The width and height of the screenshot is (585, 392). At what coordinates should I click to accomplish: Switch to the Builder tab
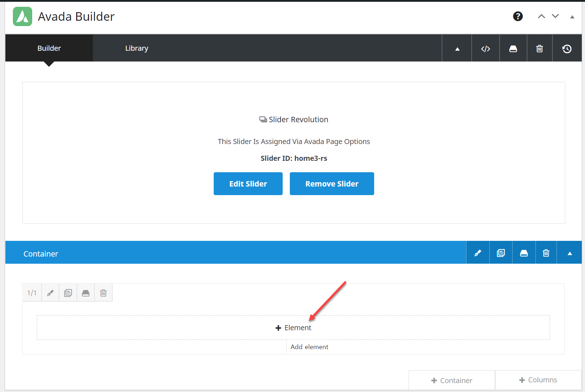pyautogui.click(x=49, y=48)
